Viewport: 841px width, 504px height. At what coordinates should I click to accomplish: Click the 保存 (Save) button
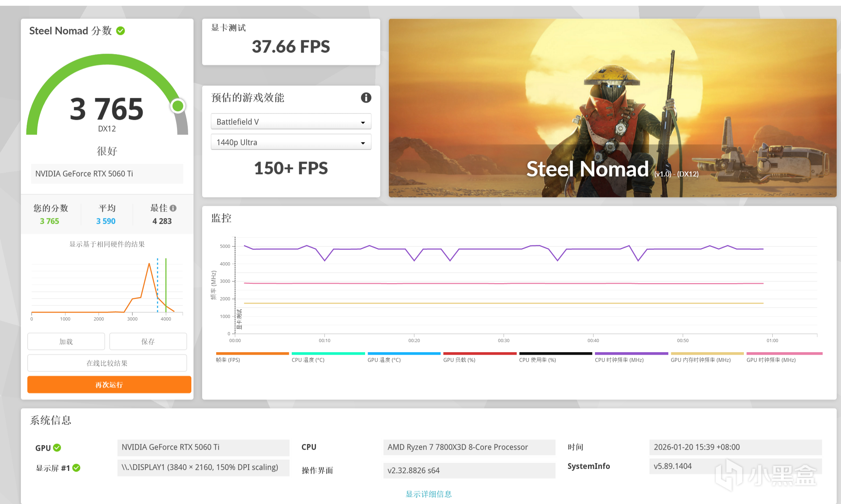pos(148,341)
